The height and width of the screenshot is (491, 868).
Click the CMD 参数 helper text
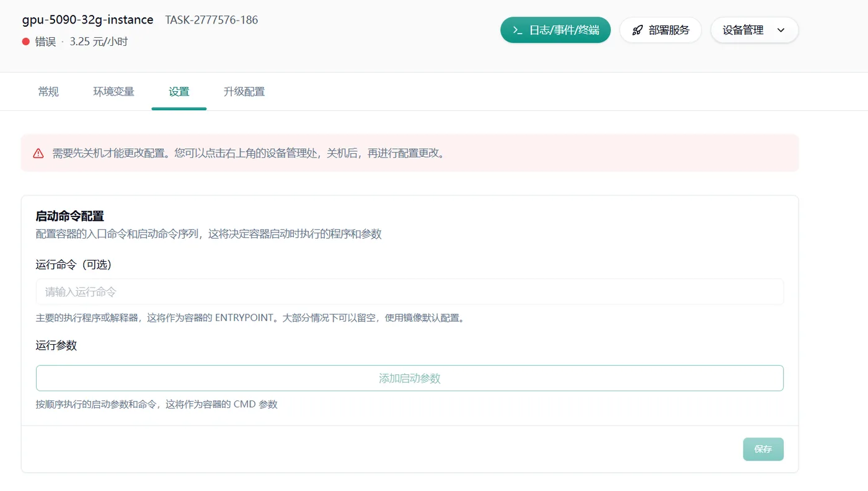(157, 404)
